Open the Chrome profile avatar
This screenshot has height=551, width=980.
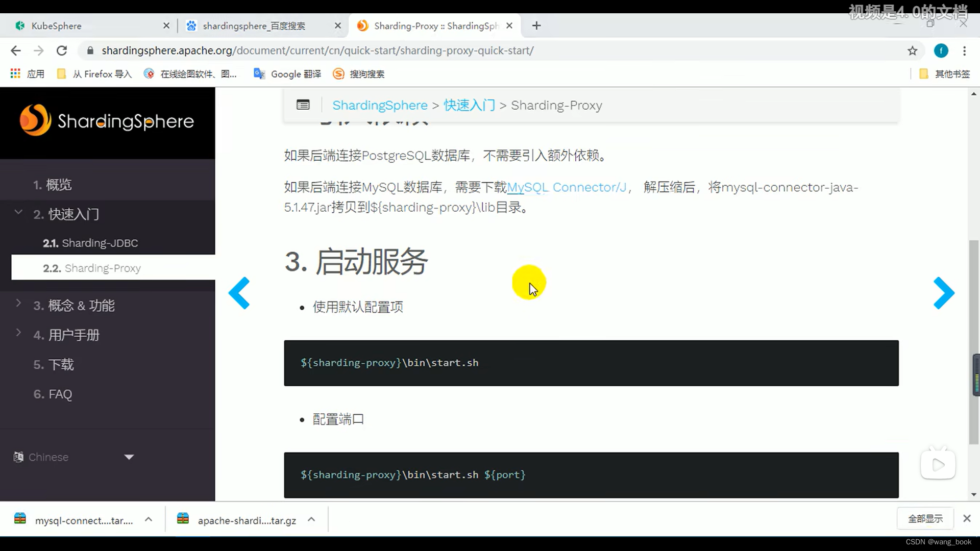pyautogui.click(x=941, y=51)
